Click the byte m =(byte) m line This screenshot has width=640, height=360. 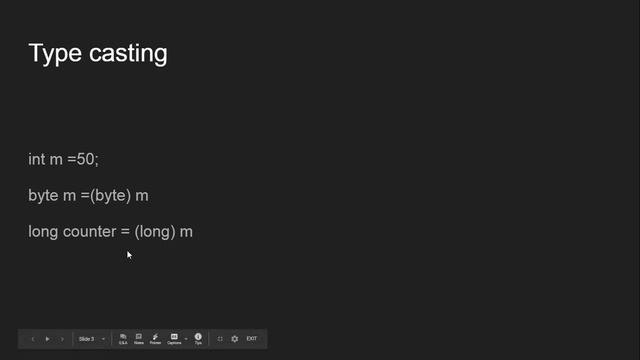point(88,196)
